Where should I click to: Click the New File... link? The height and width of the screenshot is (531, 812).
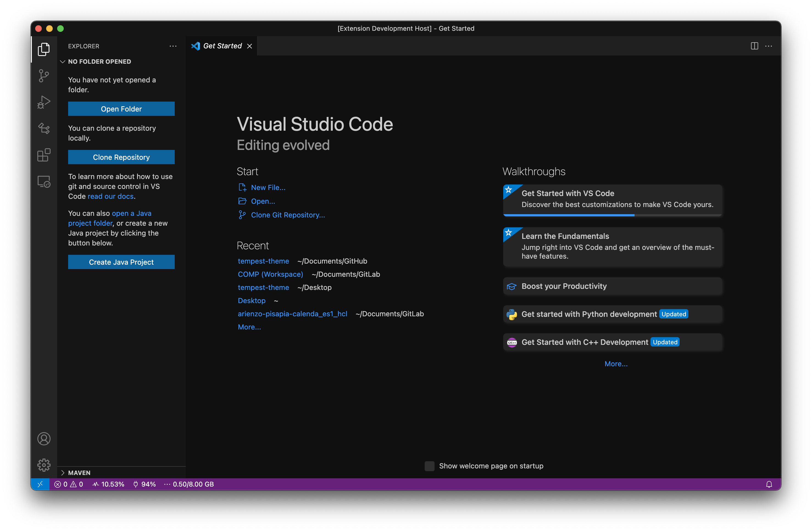pyautogui.click(x=268, y=187)
